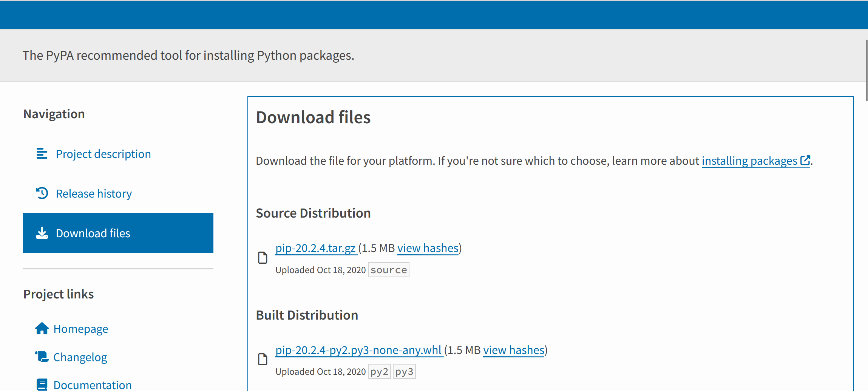Click the wheel's Uploaded Oct 18, 2020 text
The width and height of the screenshot is (868, 391).
(320, 372)
